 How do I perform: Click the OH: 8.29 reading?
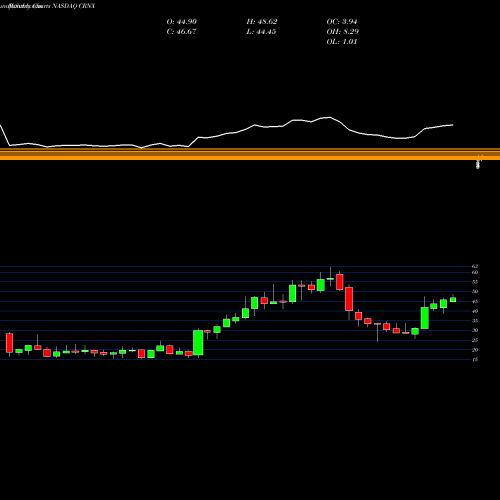(342, 32)
